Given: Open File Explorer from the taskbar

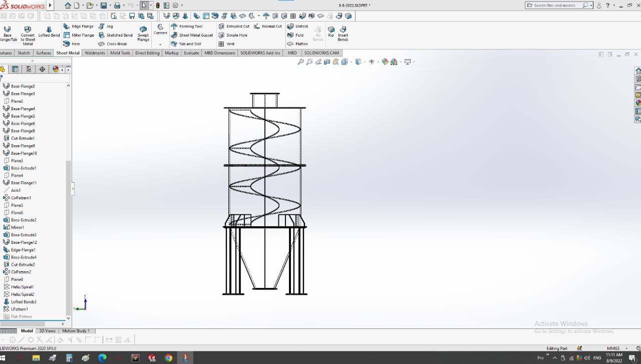Looking at the screenshot, I should coord(36,358).
